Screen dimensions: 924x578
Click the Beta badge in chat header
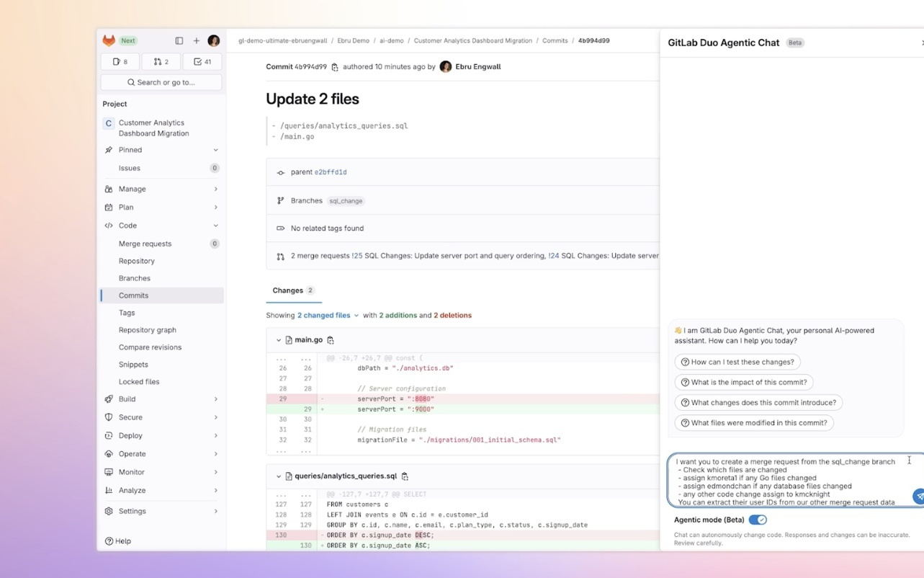(795, 43)
